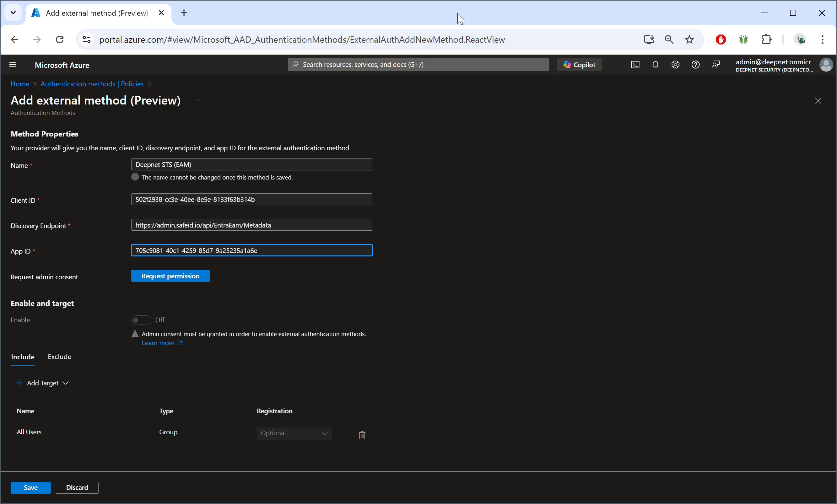The image size is (837, 504).
Task: Toggle the Enable switch
Action: click(x=141, y=319)
